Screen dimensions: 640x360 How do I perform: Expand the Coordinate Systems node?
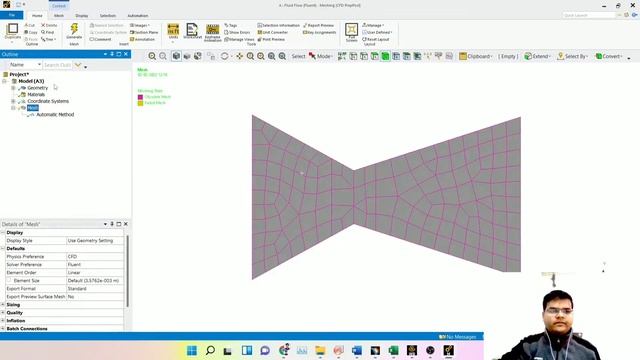click(13, 101)
